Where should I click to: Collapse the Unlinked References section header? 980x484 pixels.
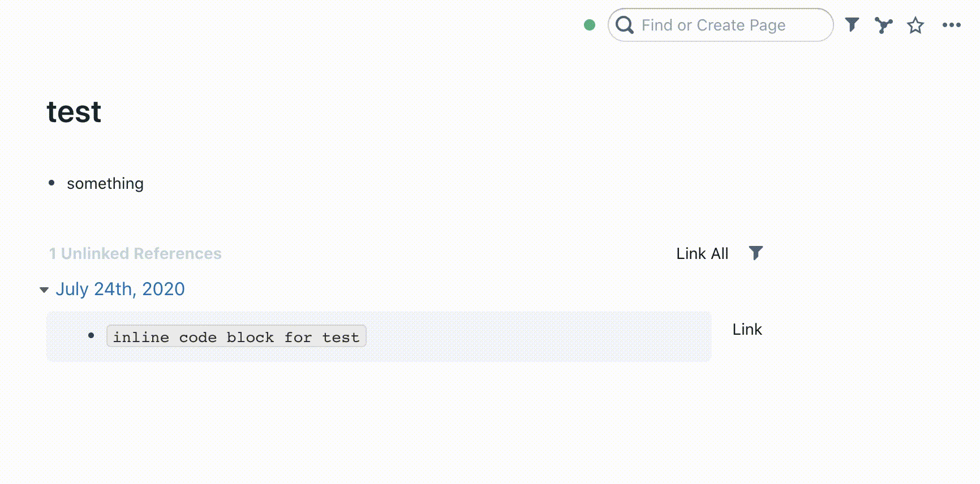pyautogui.click(x=135, y=253)
